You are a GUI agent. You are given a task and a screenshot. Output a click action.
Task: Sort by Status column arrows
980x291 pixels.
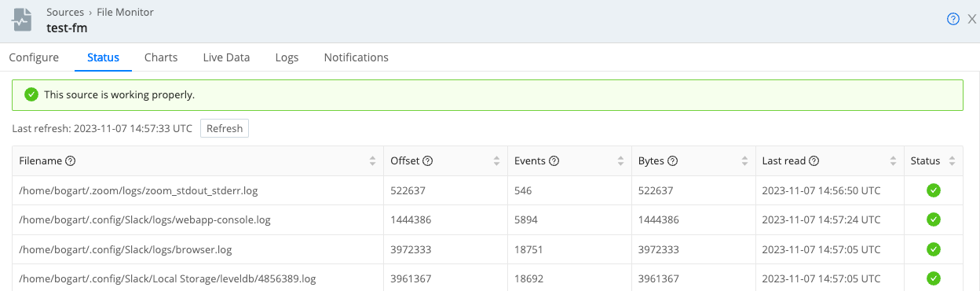952,161
